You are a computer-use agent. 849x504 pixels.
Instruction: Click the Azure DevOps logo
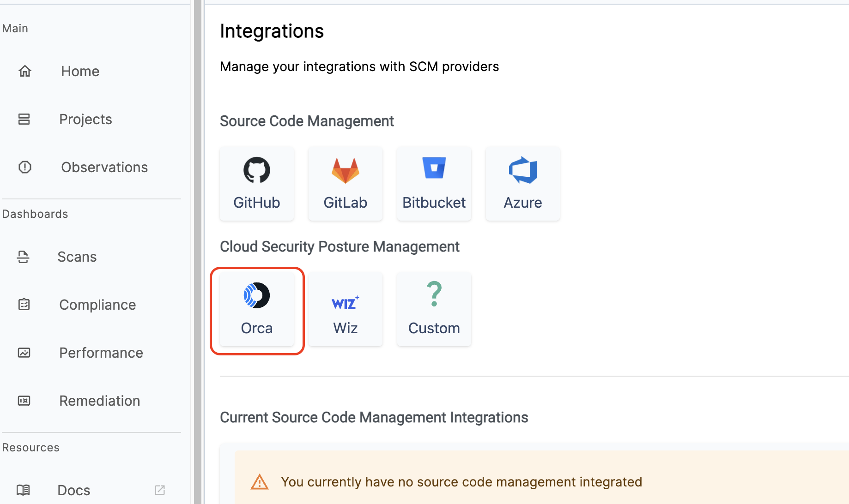[523, 170]
